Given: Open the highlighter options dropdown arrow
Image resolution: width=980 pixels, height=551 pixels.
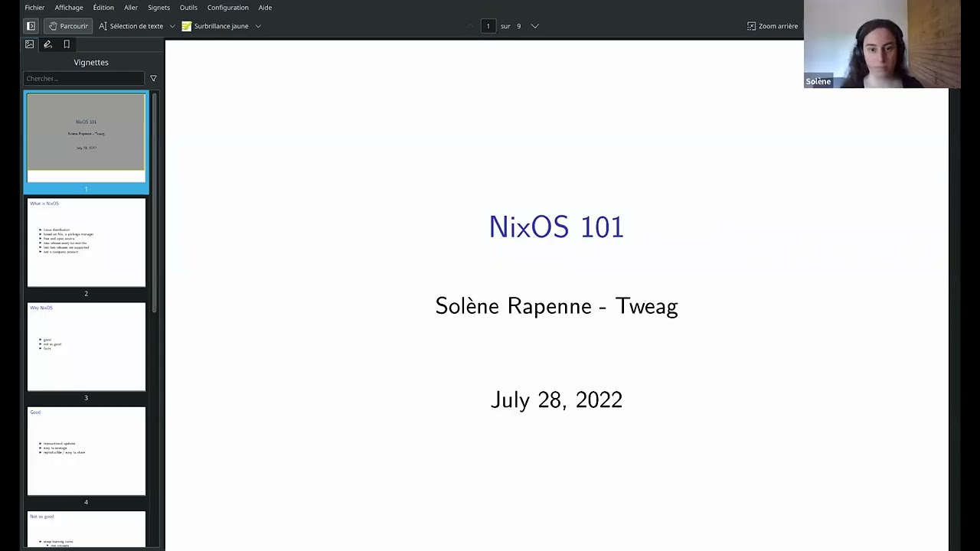Looking at the screenshot, I should tap(258, 26).
